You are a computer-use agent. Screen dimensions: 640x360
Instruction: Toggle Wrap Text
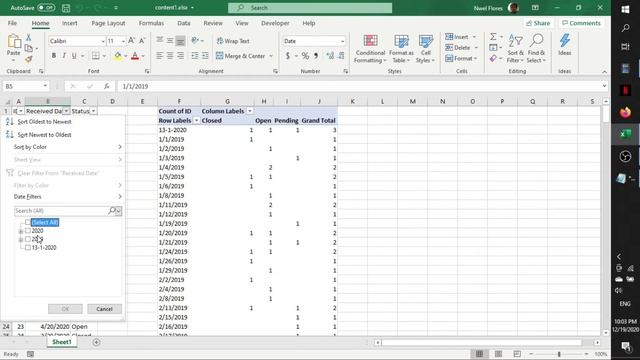click(x=233, y=41)
